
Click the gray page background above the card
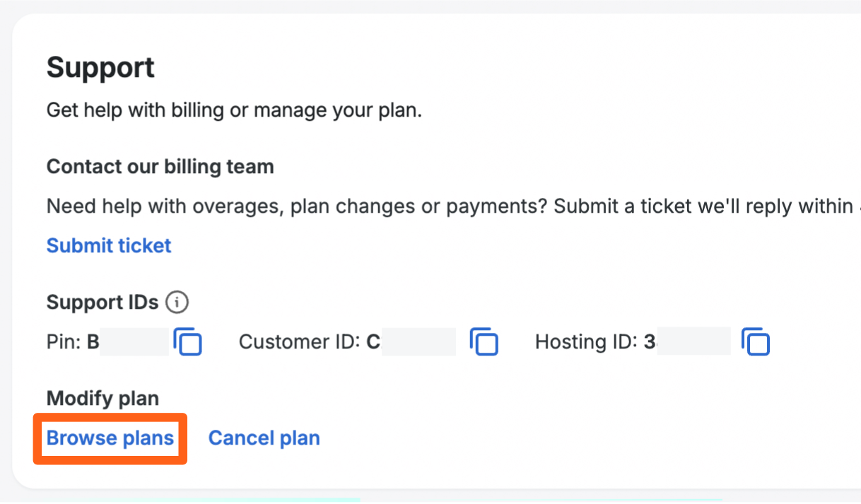pos(424,6)
